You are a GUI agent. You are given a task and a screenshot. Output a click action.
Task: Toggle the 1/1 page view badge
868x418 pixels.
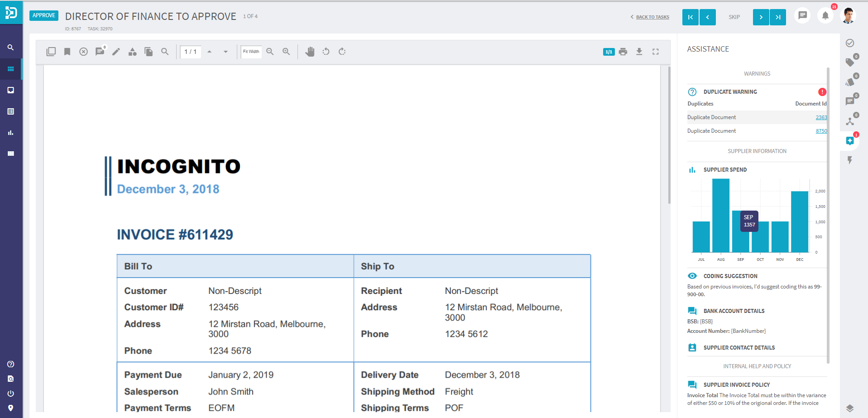click(609, 52)
